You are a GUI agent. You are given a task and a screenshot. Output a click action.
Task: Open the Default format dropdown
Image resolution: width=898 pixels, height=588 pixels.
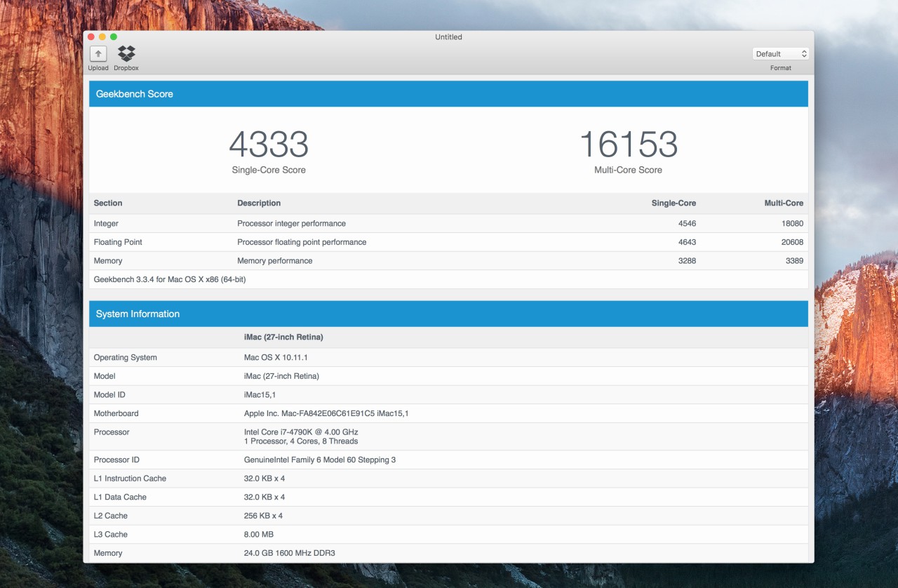coord(781,54)
